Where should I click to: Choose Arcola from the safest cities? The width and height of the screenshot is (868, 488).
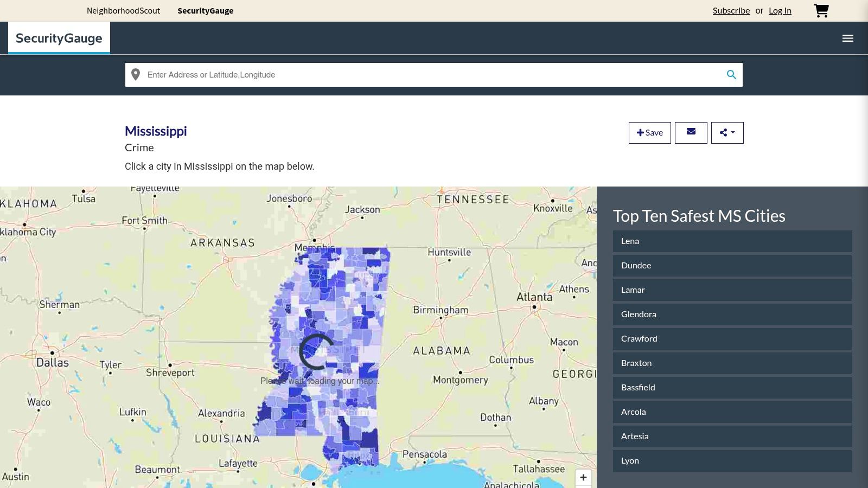(x=732, y=412)
